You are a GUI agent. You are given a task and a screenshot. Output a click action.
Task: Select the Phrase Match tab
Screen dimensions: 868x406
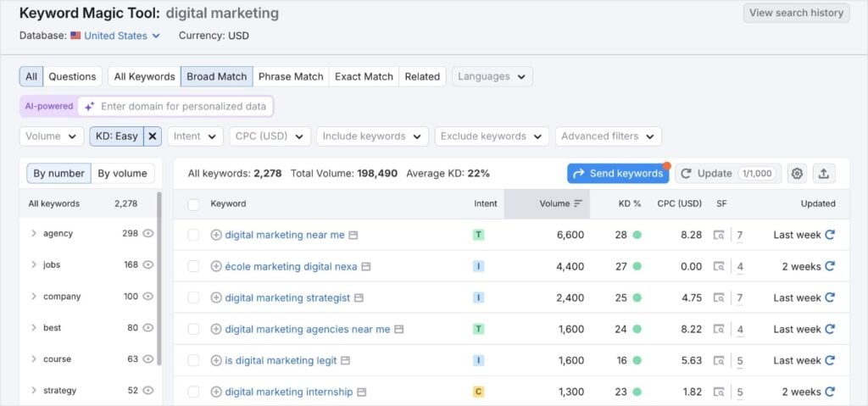[291, 76]
